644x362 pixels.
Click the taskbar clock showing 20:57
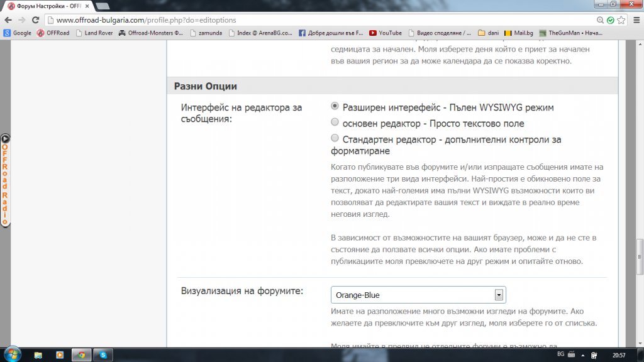point(619,356)
